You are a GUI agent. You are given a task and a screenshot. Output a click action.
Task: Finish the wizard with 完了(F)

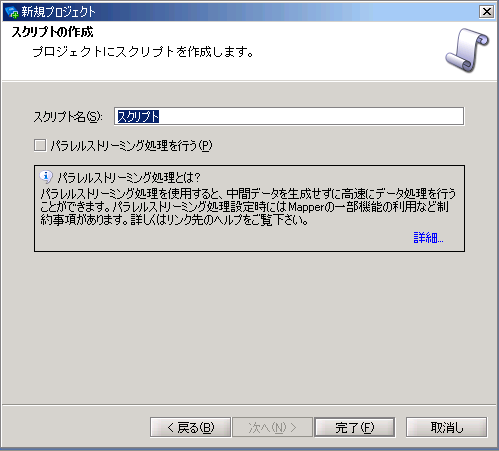pyautogui.click(x=355, y=427)
